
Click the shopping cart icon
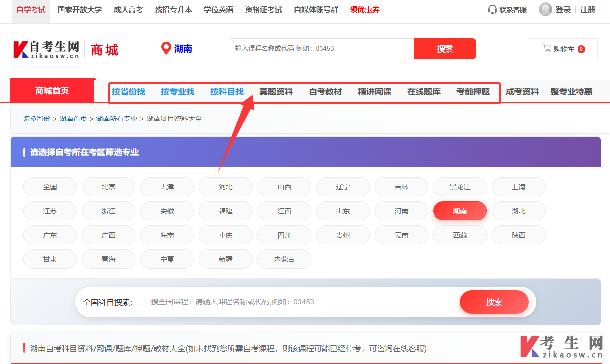pos(547,48)
